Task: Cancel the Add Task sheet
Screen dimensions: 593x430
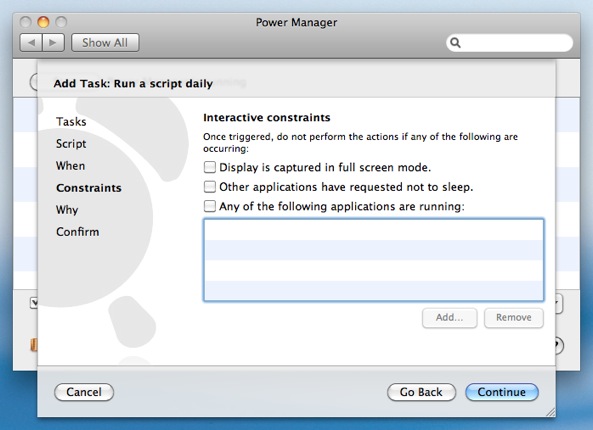Action: click(84, 392)
